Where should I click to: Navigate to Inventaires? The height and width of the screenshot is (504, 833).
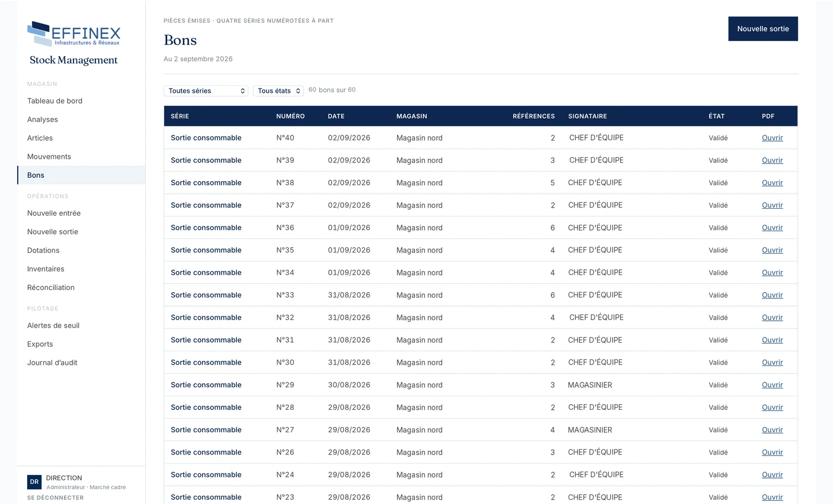tap(46, 269)
